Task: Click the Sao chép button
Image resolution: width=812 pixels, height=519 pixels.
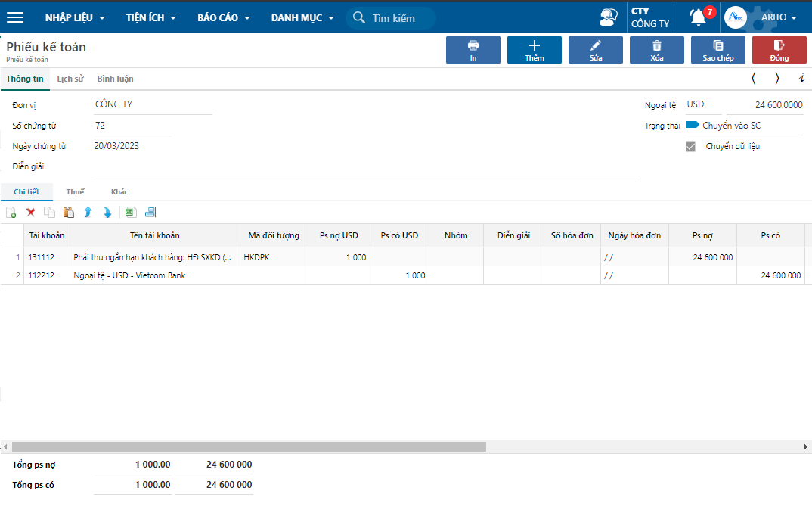Action: pyautogui.click(x=717, y=50)
